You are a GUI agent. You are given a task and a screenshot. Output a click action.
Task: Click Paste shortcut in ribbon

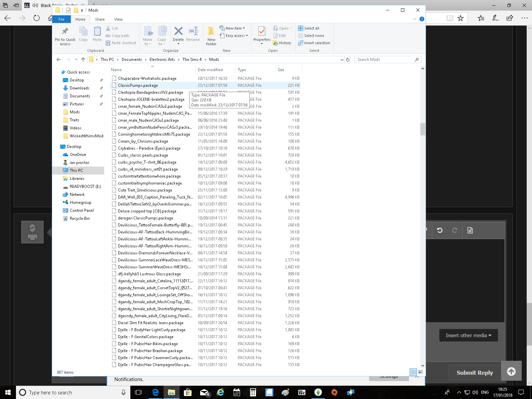[121, 43]
